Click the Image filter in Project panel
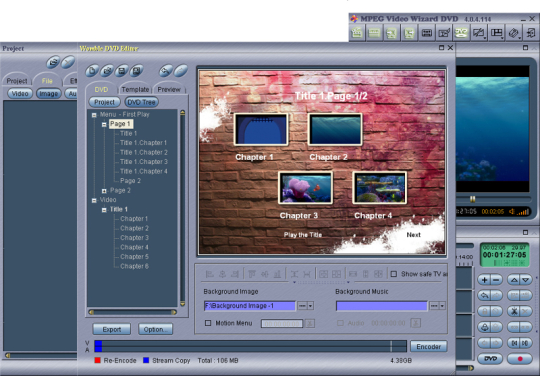The width and height of the screenshot is (540, 376). pyautogui.click(x=49, y=94)
